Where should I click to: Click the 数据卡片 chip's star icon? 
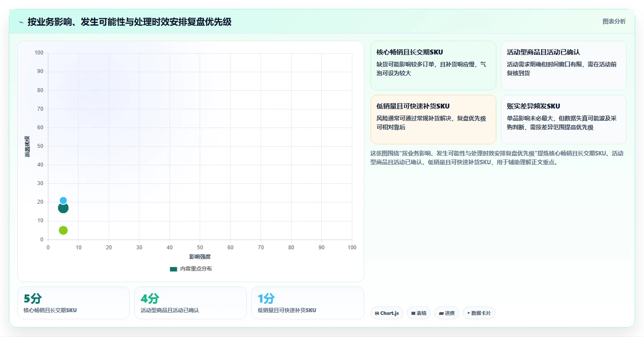tap(468, 313)
